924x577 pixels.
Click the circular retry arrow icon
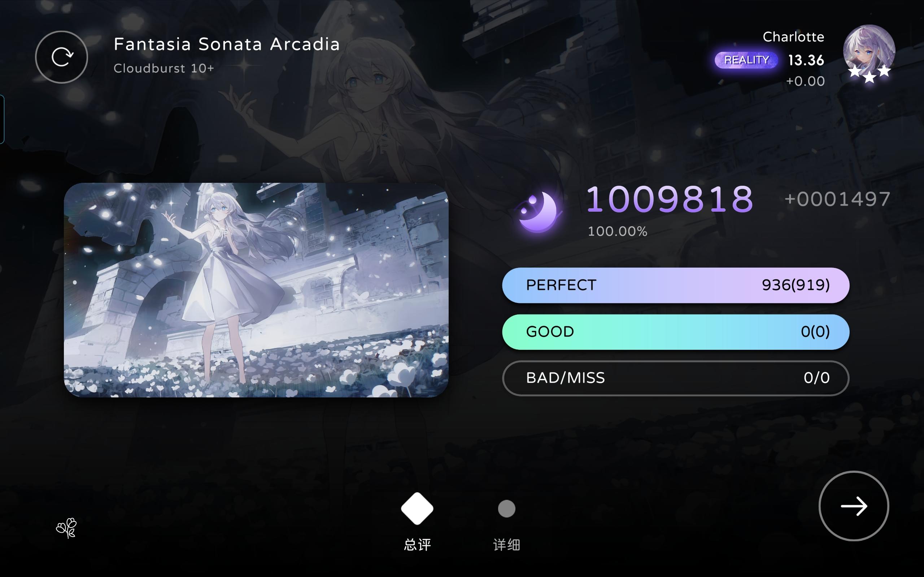point(61,57)
